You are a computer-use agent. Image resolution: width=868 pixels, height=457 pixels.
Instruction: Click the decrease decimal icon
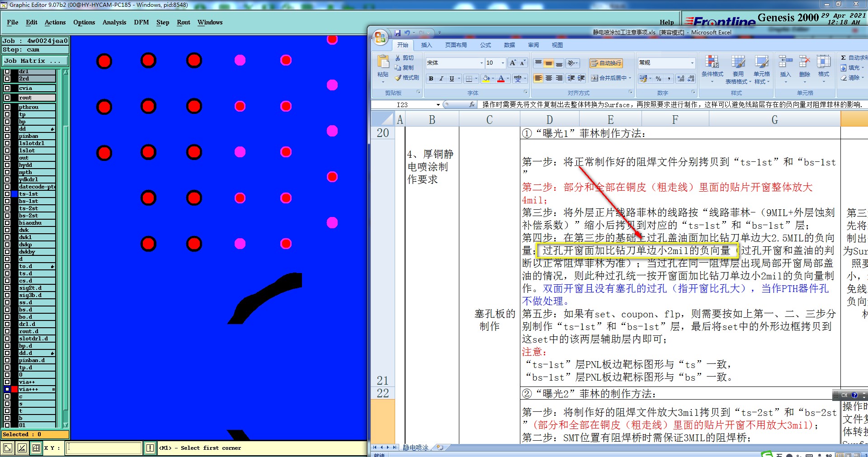click(691, 79)
